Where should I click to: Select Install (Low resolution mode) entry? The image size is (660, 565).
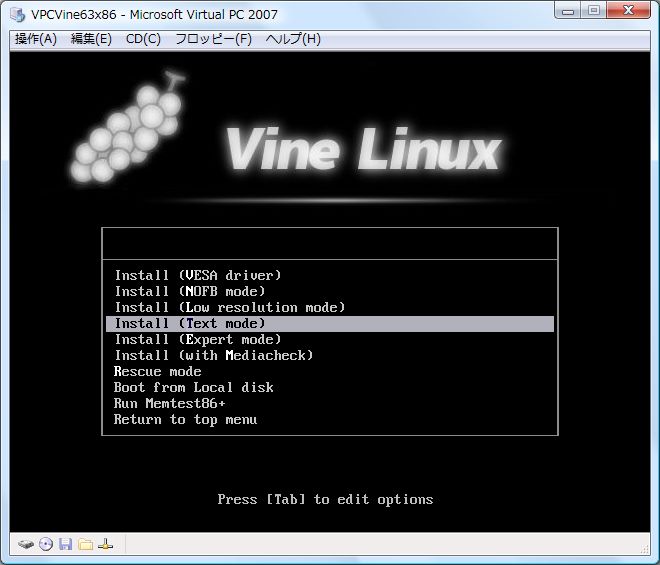click(330, 307)
